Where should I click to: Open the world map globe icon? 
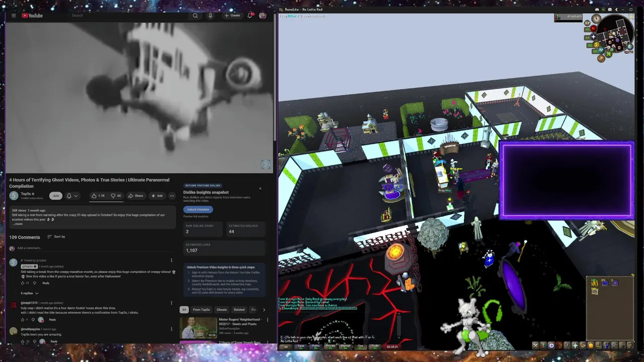630,47
